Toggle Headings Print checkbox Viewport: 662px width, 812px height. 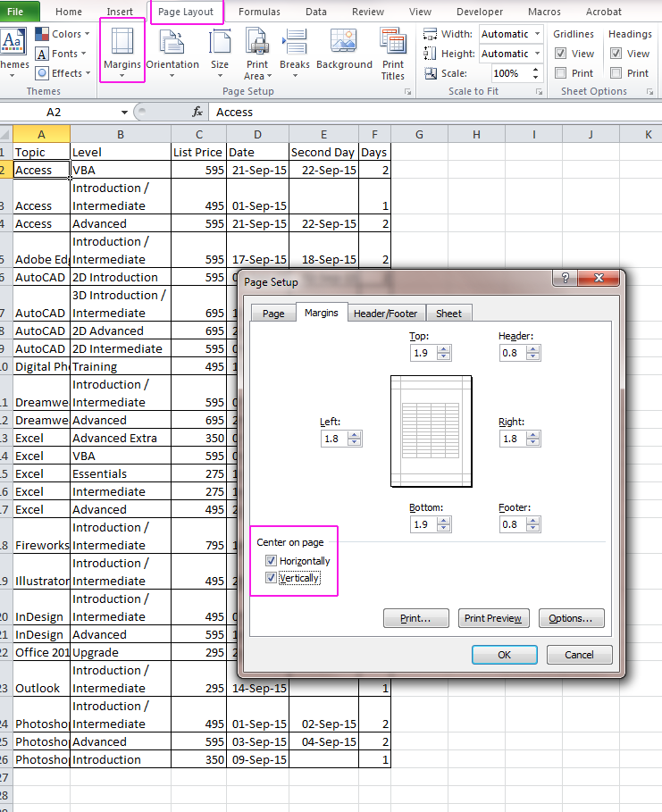[616, 73]
